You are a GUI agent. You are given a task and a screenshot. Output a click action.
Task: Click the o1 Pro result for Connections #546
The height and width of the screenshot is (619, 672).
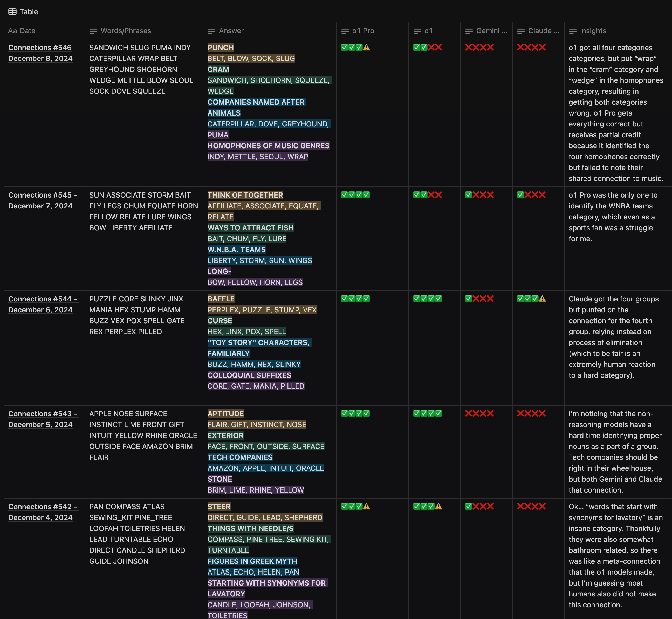(x=355, y=48)
